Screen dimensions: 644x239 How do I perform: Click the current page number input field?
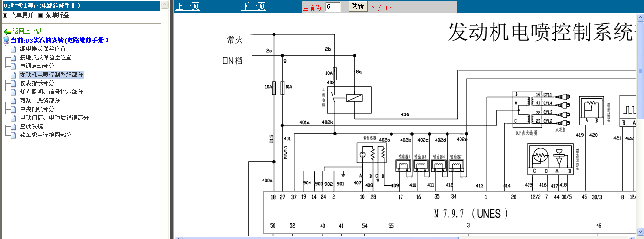333,7
